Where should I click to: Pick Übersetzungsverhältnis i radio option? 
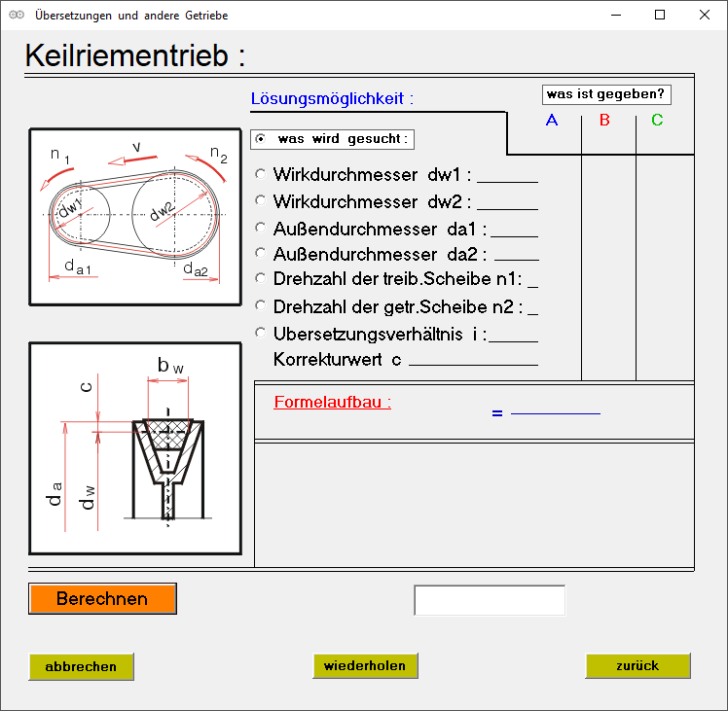[x=260, y=333]
